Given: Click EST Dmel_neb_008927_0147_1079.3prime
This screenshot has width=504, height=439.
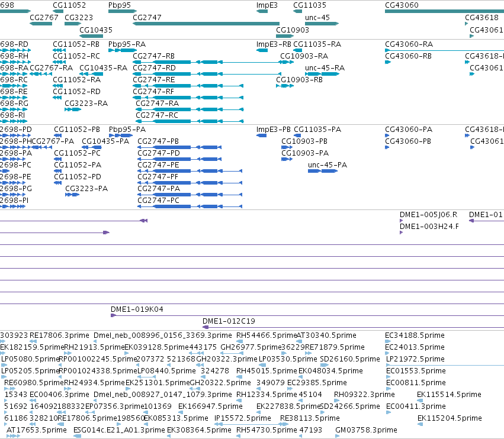Looking at the screenshot, I should [x=95, y=401].
